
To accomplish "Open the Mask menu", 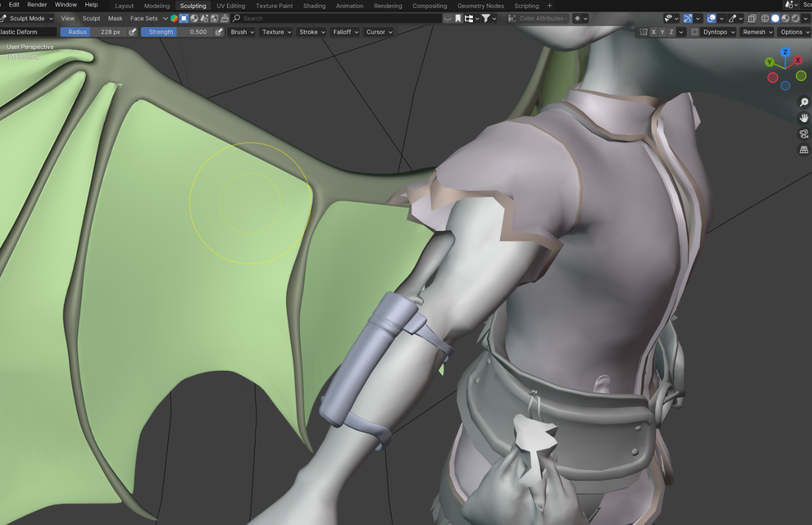I will (115, 18).
